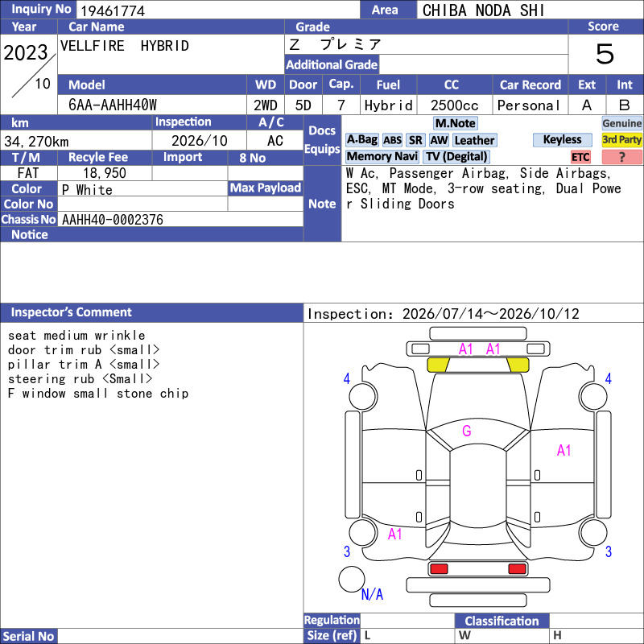Select the model code 6AA-AAHH40W

[113, 105]
